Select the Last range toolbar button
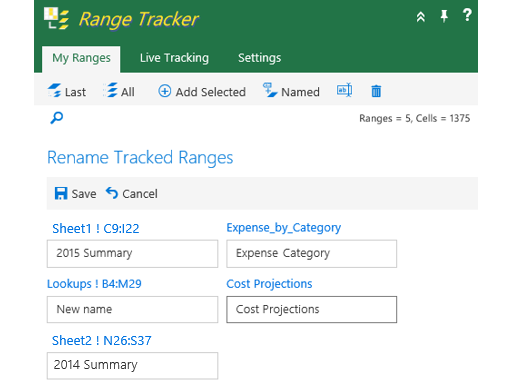This screenshot has width=512, height=384. click(x=67, y=91)
